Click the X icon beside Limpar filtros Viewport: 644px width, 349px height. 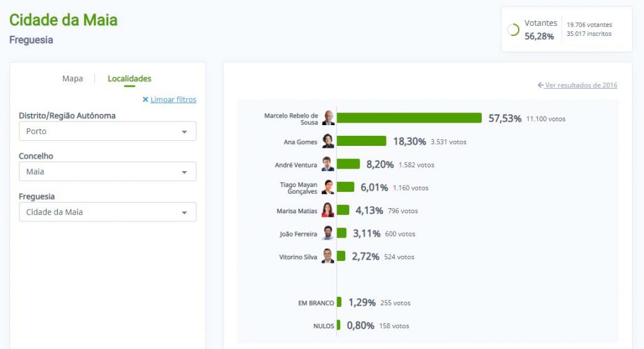click(x=145, y=99)
